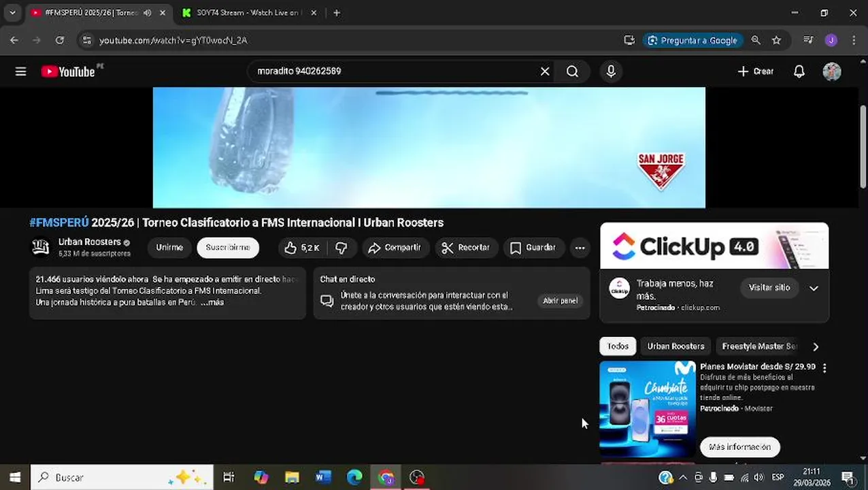Open the Chrome three-dot menu
The width and height of the screenshot is (868, 490).
(854, 40)
